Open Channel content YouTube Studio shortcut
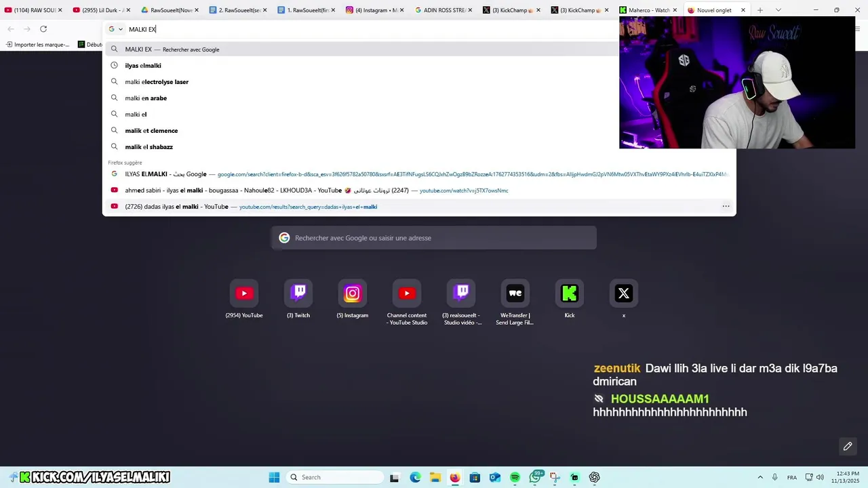The width and height of the screenshot is (868, 488). 407,293
